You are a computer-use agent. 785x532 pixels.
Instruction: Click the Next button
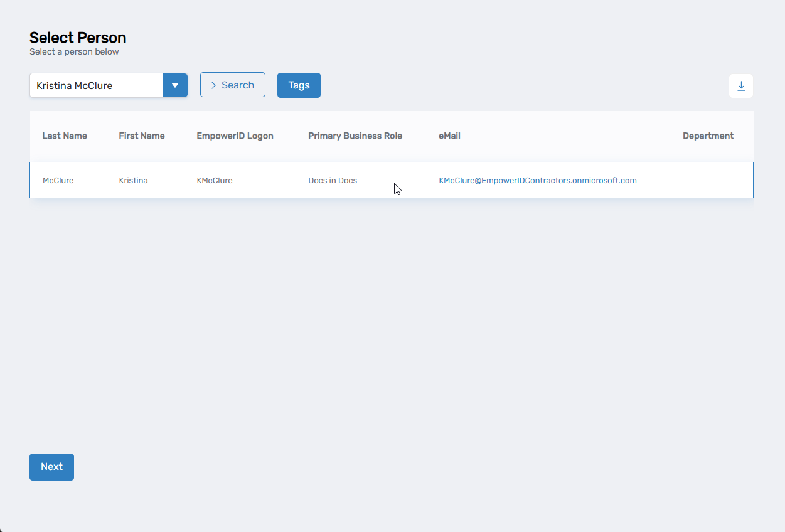[51, 467]
